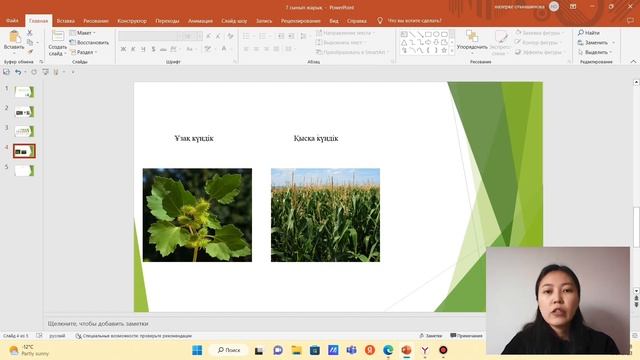The width and height of the screenshot is (640, 360).
Task: Open Yandex browser red icon on taskbar
Action: coord(370,350)
